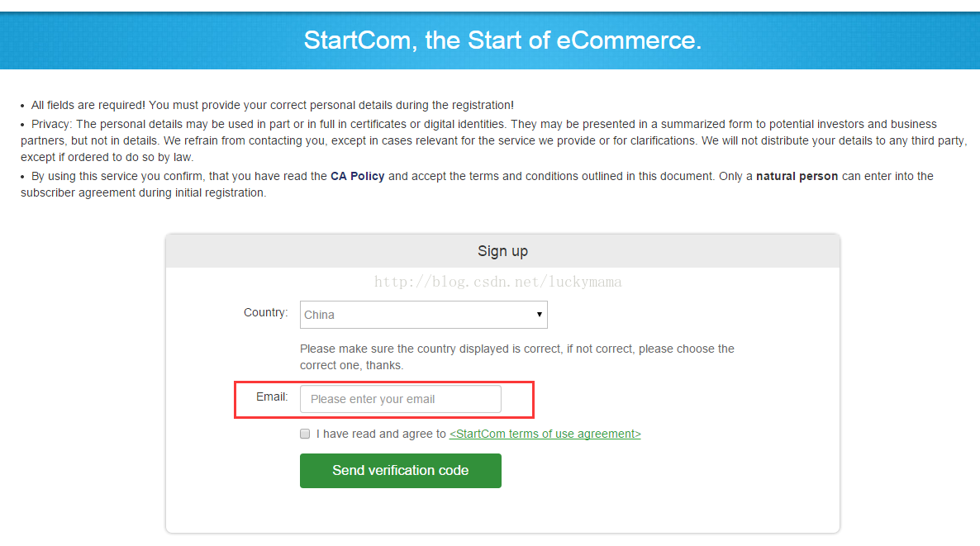Click the blog.csdn.net watermark text
Screen dimensions: 980x546
point(498,282)
